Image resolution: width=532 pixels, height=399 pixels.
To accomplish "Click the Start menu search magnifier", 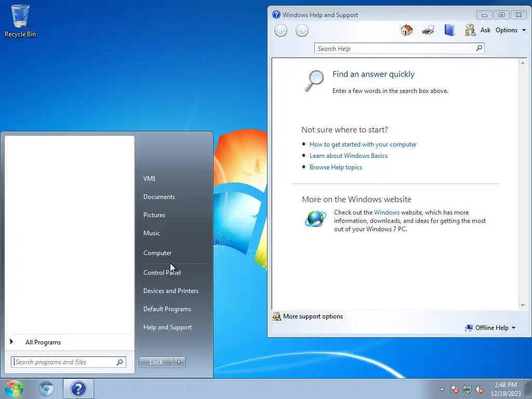I will point(120,362).
